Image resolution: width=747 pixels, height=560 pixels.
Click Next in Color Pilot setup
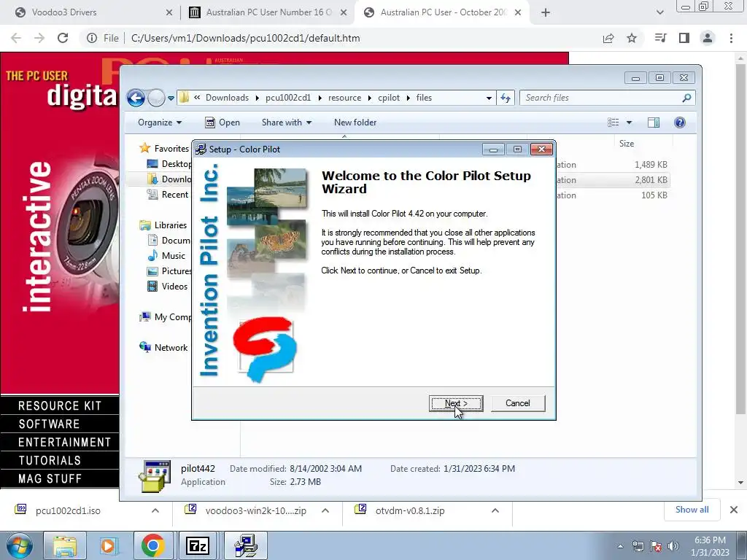[456, 403]
